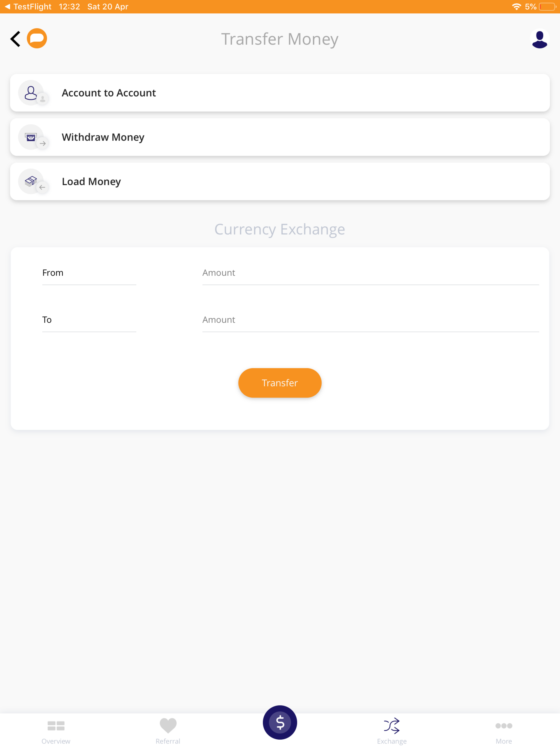
Task: Click the Load Money cash icon
Action: (31, 181)
